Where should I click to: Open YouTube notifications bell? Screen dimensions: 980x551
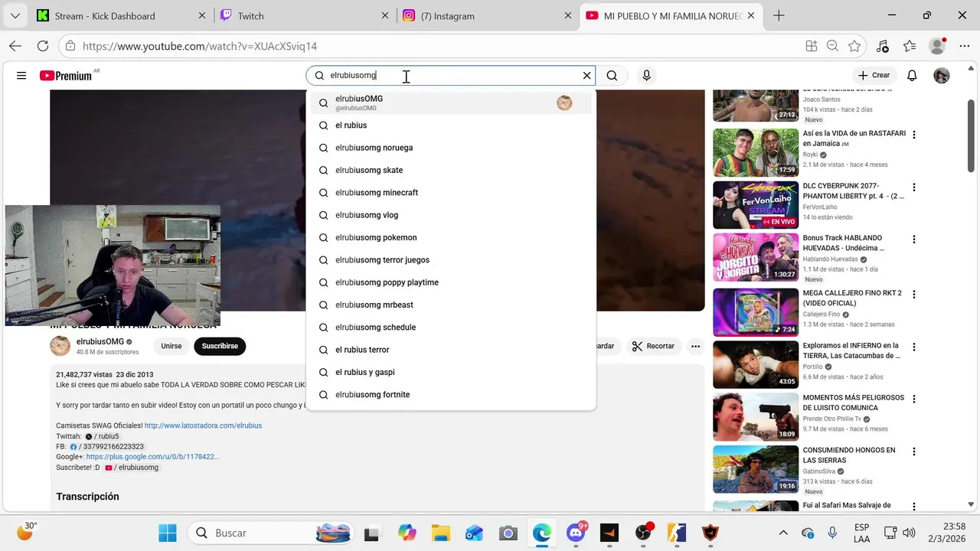(x=912, y=76)
